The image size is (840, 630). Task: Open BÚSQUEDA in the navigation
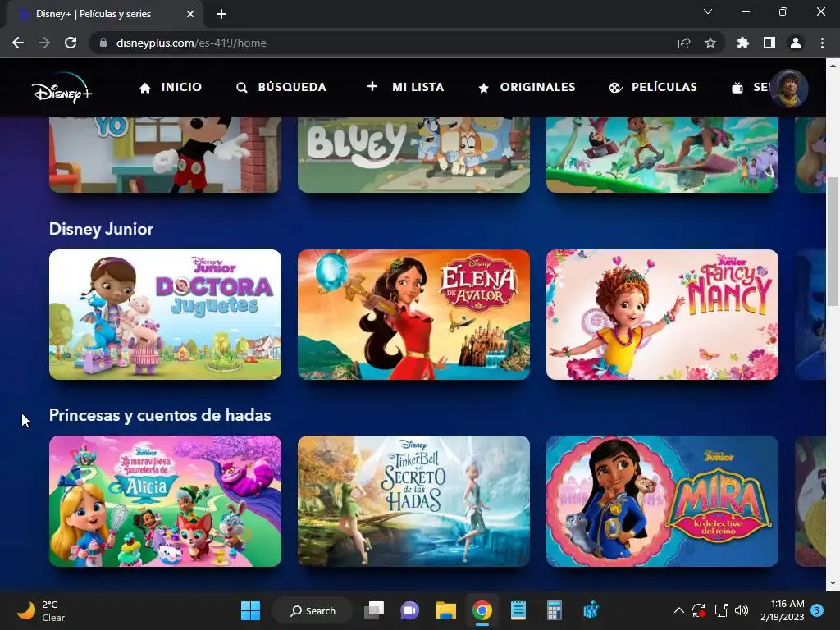pos(281,87)
